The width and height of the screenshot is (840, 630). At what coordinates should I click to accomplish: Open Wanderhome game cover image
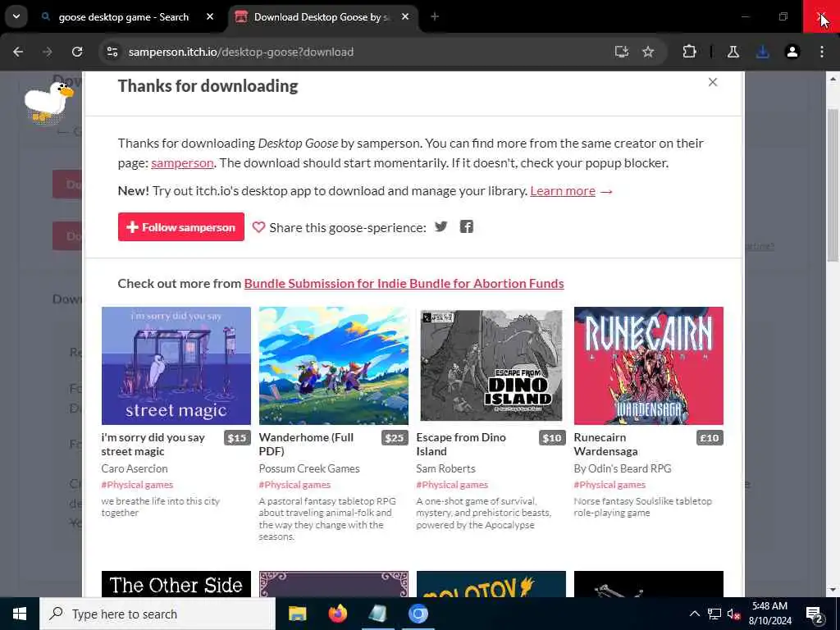334,366
